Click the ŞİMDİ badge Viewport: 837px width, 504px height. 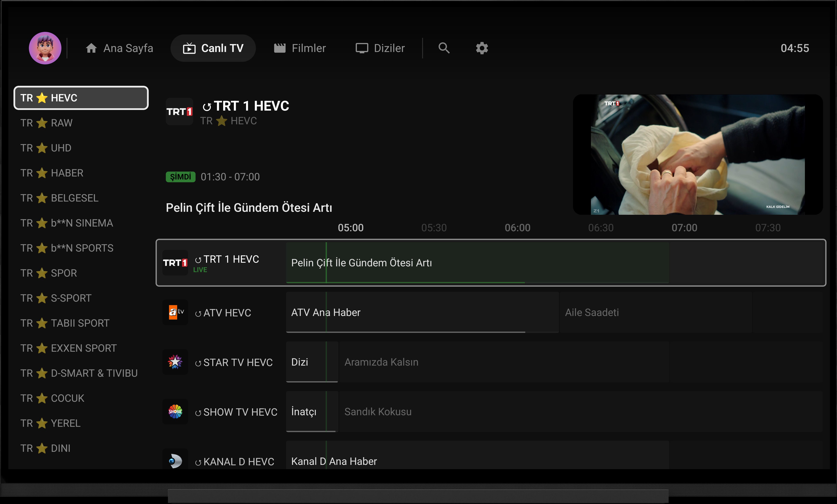[x=180, y=177]
